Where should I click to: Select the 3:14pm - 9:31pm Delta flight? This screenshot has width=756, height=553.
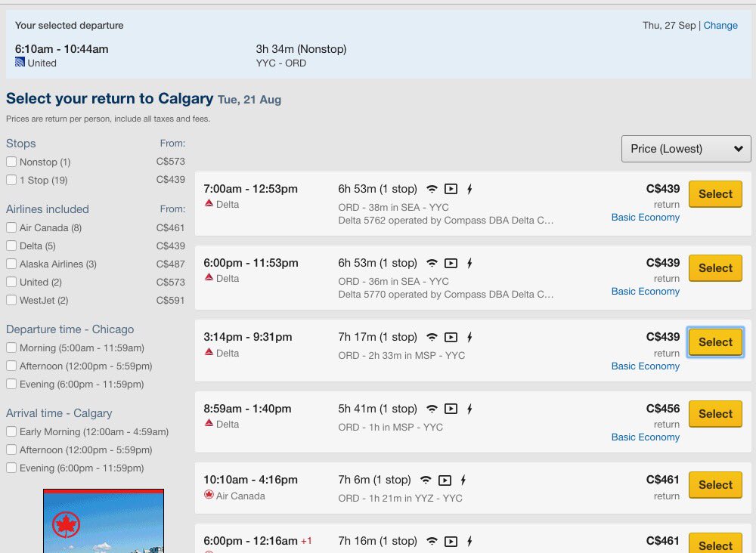tap(715, 342)
